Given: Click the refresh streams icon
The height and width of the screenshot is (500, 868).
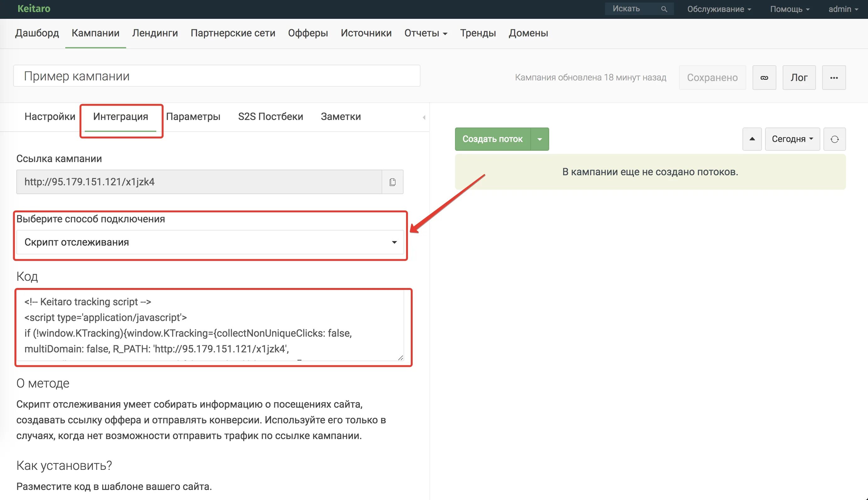Looking at the screenshot, I should point(834,139).
